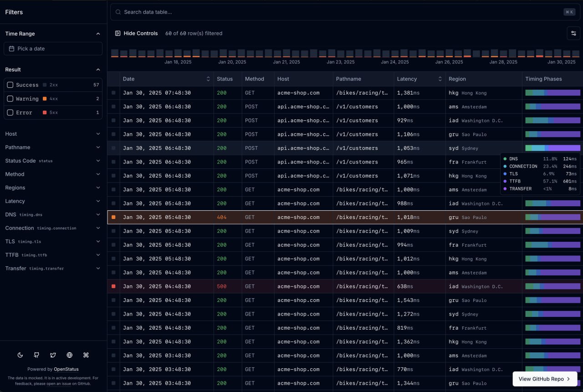The image size is (583, 392).
Task: Open the GitHub icon link in sidebar footer
Action: click(x=36, y=355)
